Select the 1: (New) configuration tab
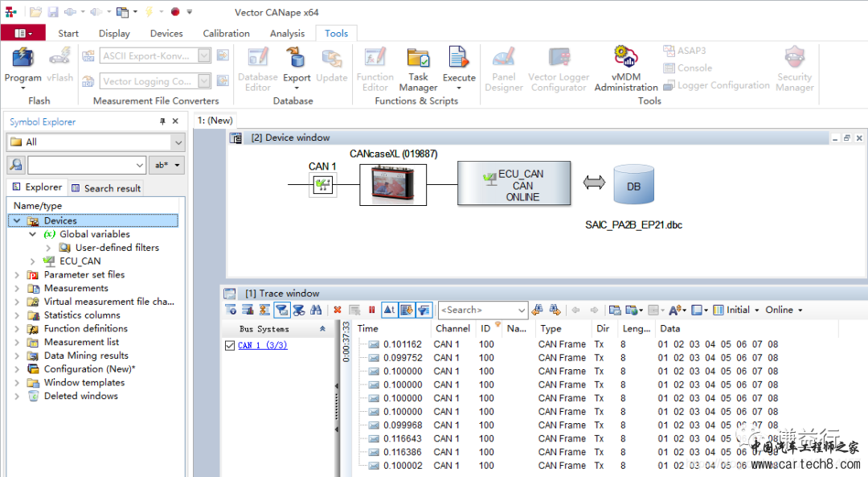868x477 pixels. (x=215, y=120)
